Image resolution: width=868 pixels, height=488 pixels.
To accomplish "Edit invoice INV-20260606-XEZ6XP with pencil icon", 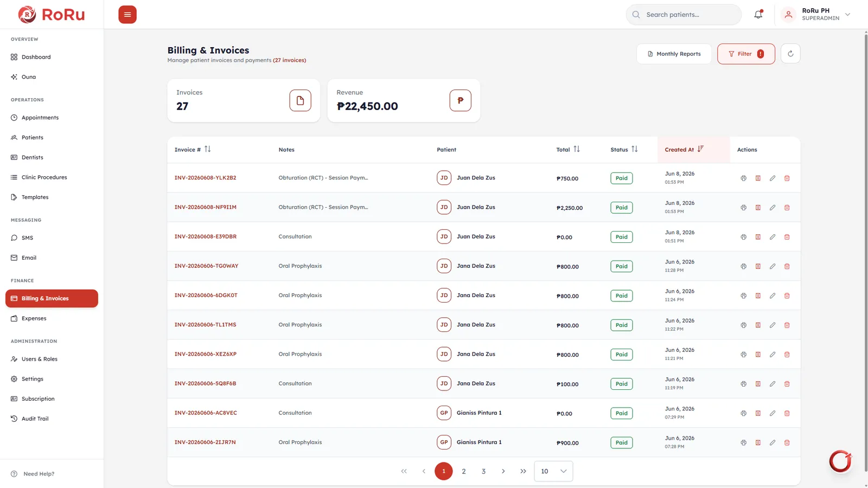I will tap(773, 355).
